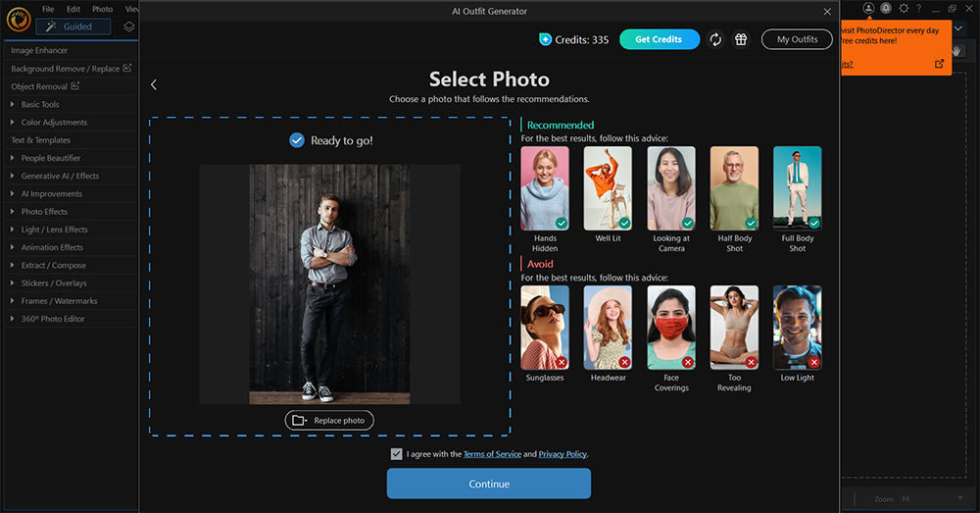Click the Credits: 335 text
This screenshot has width=980, height=513.
click(582, 39)
